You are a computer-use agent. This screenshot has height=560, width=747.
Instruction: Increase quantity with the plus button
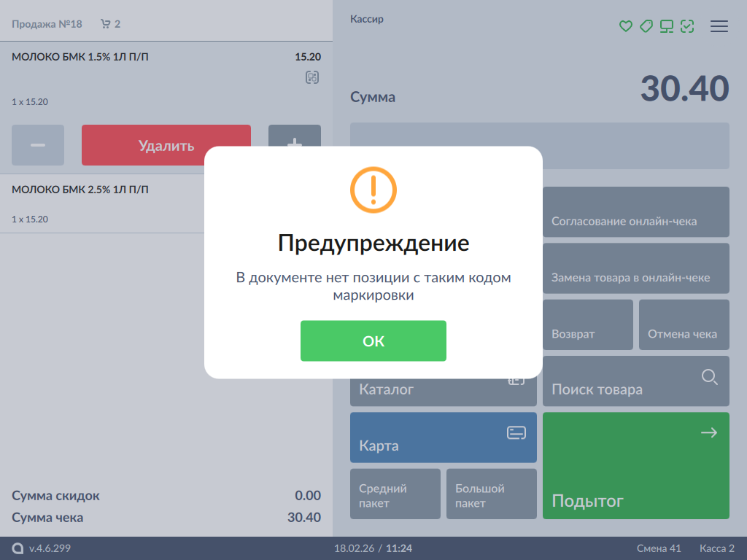click(295, 137)
